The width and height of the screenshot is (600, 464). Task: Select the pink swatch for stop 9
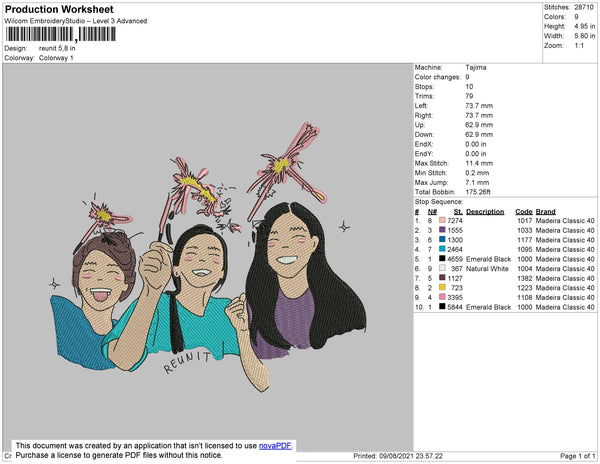coord(442,297)
